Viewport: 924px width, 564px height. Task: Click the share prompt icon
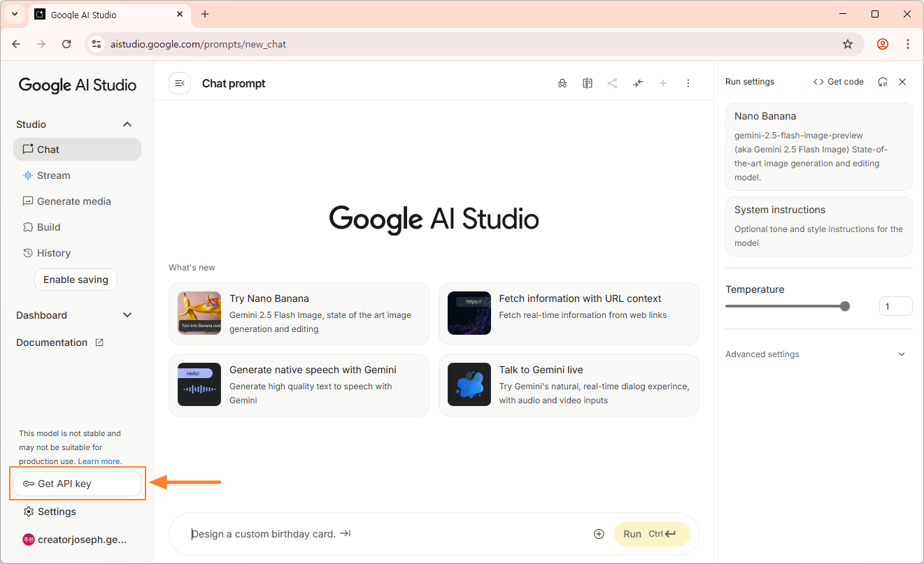pos(613,83)
